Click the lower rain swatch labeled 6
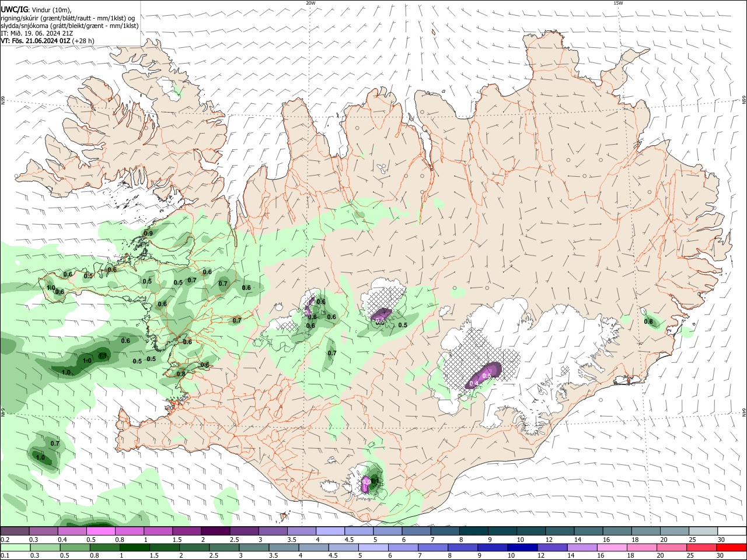This screenshot has width=747, height=560. (x=403, y=548)
